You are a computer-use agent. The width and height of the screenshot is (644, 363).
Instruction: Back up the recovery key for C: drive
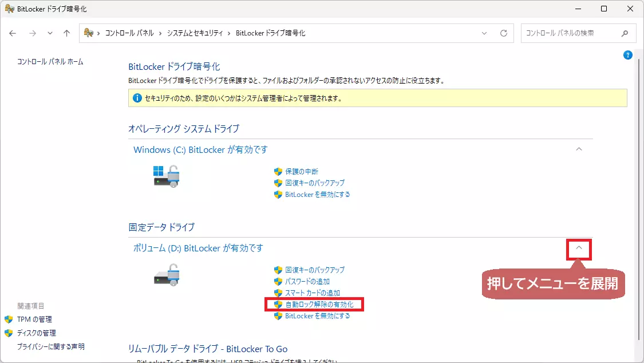315,183
